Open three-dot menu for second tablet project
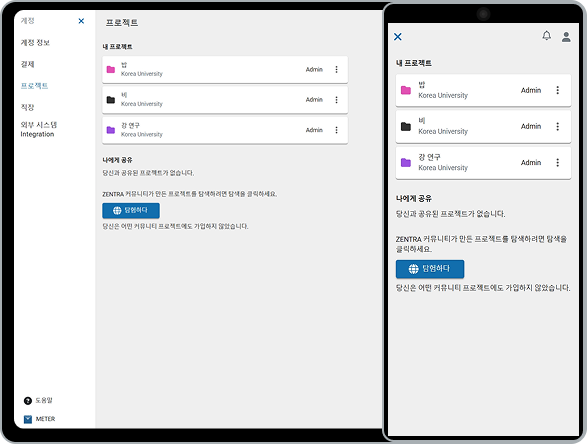 pyautogui.click(x=337, y=100)
